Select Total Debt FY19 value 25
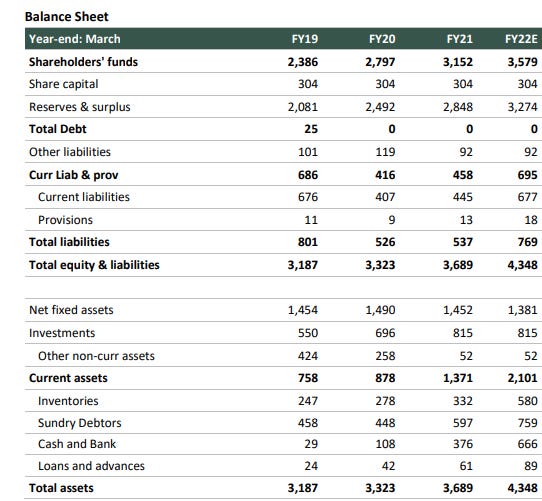 [311, 129]
